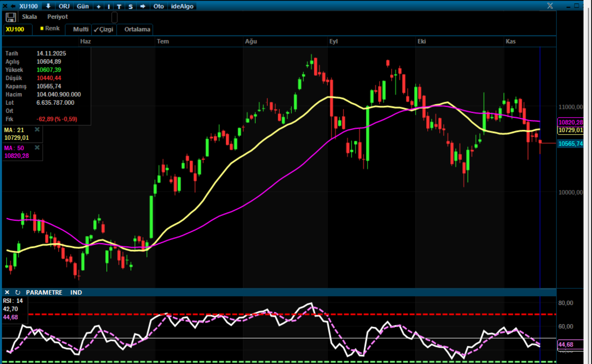This screenshot has height=364, width=592.
Task: Toggle the Çizgi checkmark option
Action: pos(104,30)
